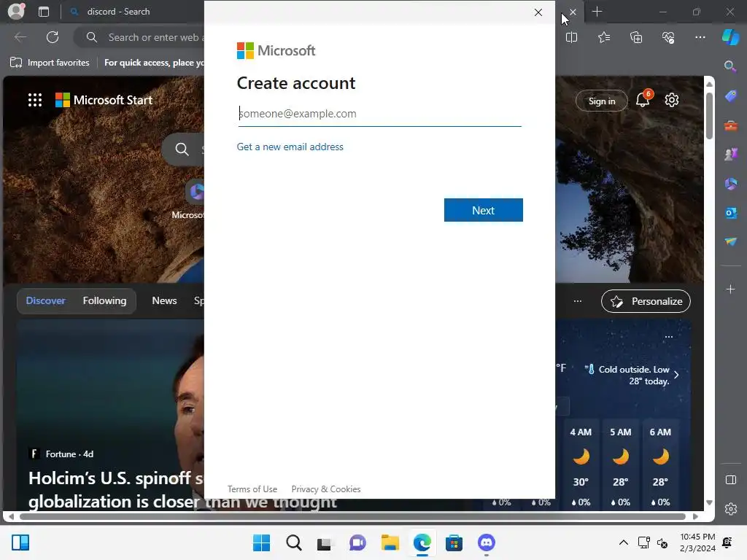The image size is (747, 560).
Task: Open more feed options ellipsis near Personalize
Action: [x=578, y=301]
